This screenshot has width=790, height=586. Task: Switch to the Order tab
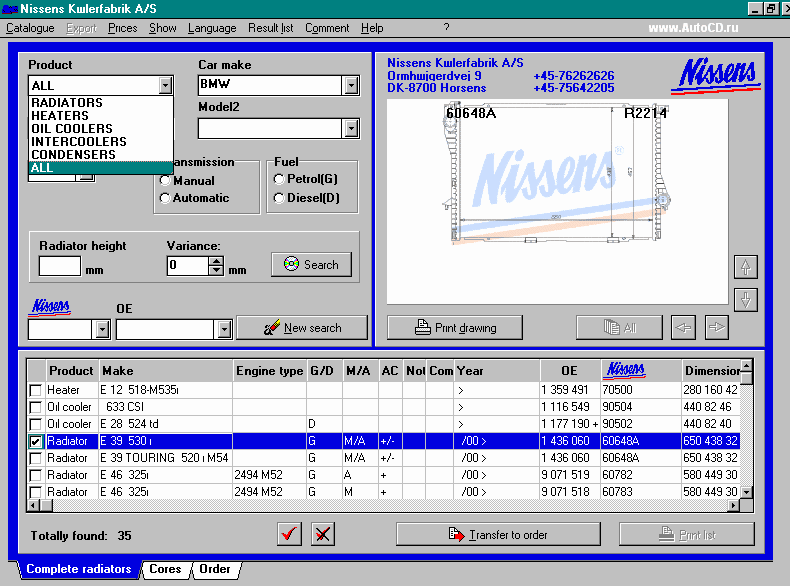(215, 569)
